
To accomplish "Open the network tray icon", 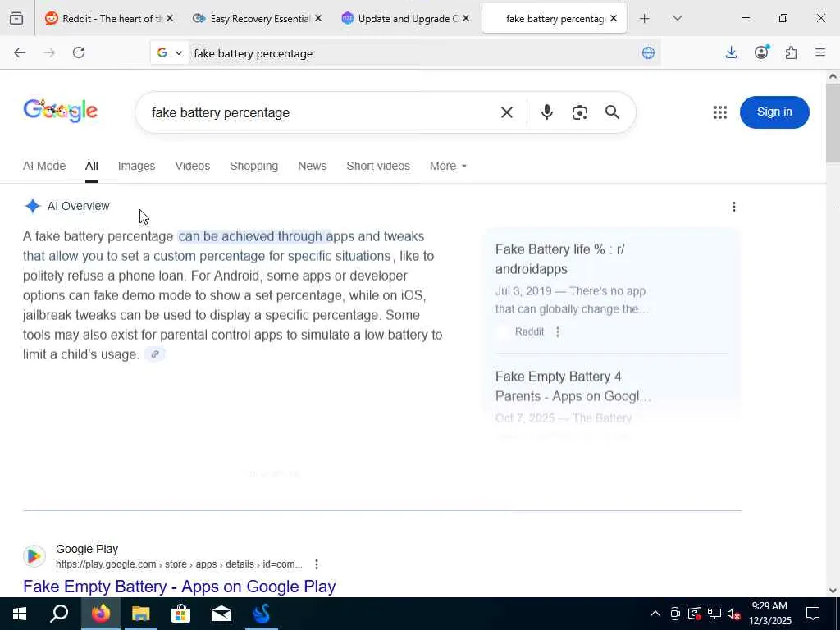I will pyautogui.click(x=714, y=614).
